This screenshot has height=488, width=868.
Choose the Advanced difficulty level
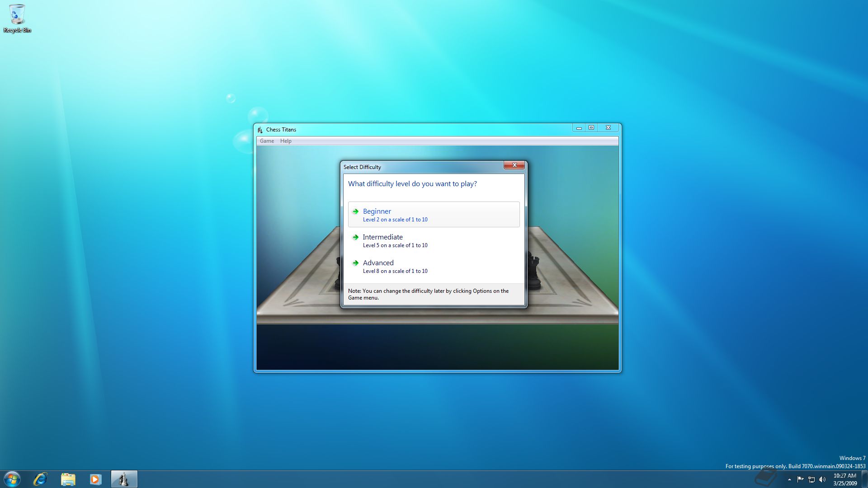(x=434, y=266)
